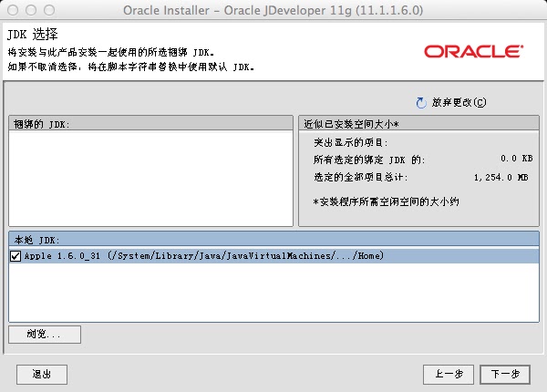Click the installer window close button
The height and width of the screenshot is (392, 547).
[13, 10]
